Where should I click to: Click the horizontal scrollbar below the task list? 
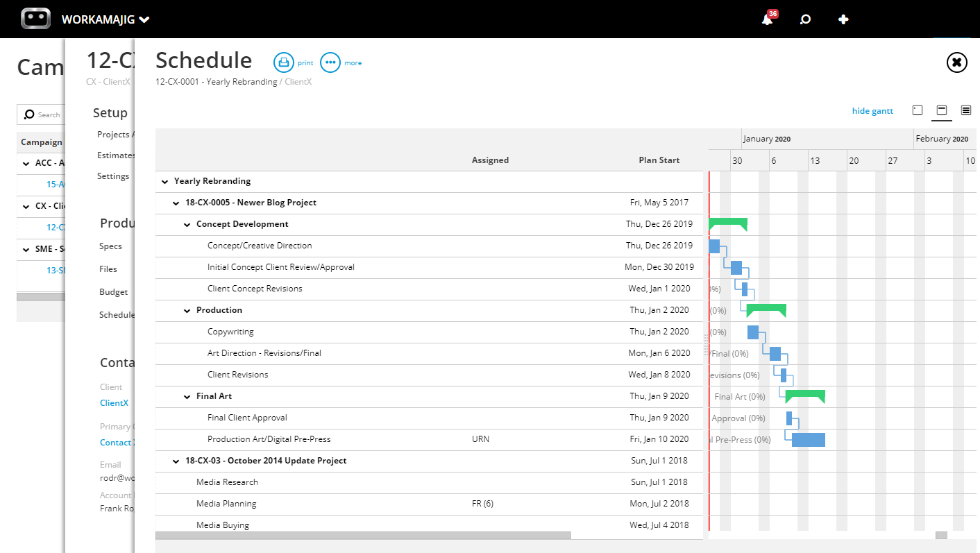[x=361, y=535]
